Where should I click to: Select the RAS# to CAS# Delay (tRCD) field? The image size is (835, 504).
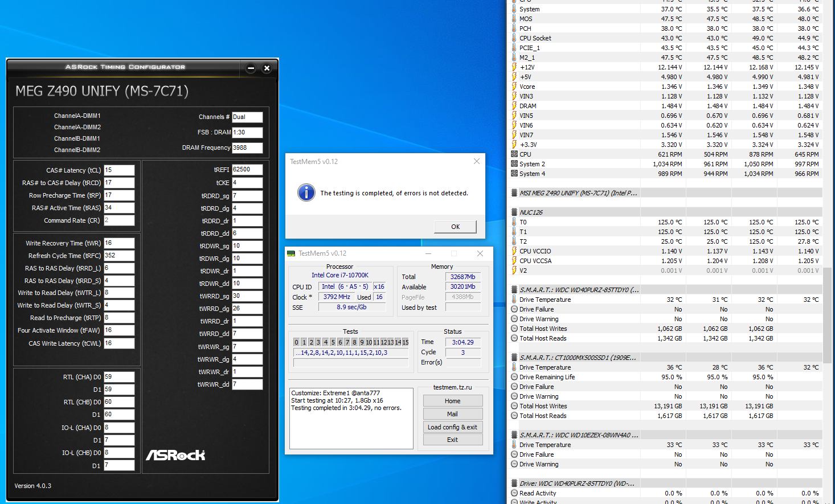click(119, 183)
